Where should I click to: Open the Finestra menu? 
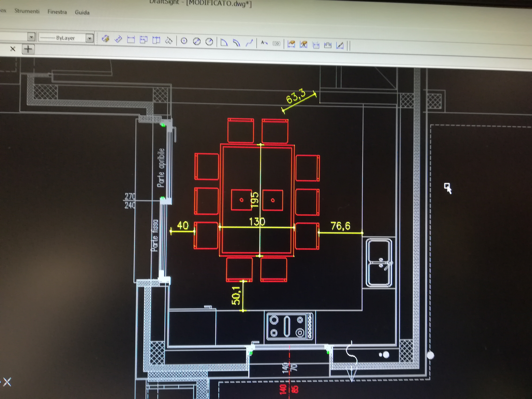point(57,12)
